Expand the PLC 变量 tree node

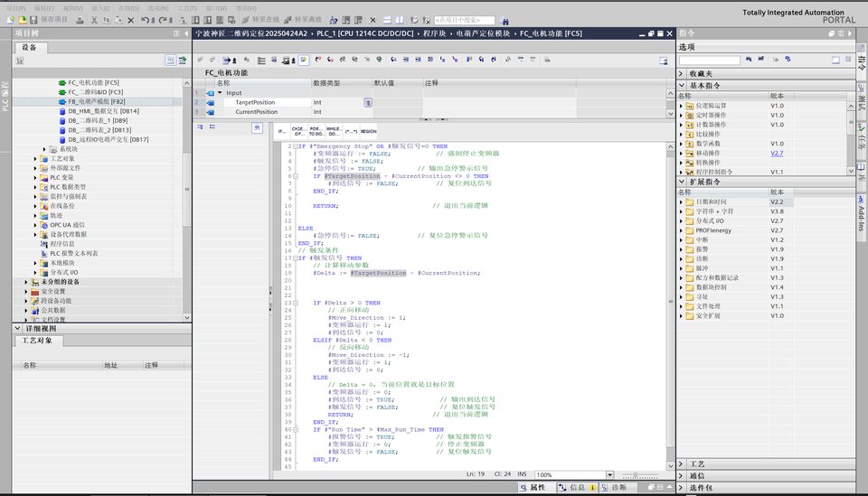37,178
